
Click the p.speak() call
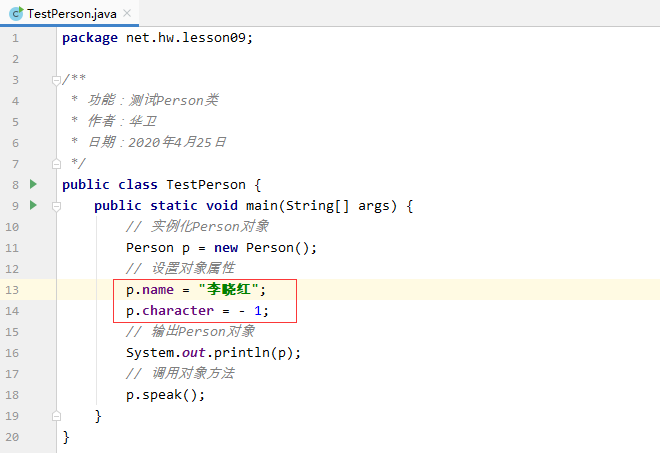(165, 395)
